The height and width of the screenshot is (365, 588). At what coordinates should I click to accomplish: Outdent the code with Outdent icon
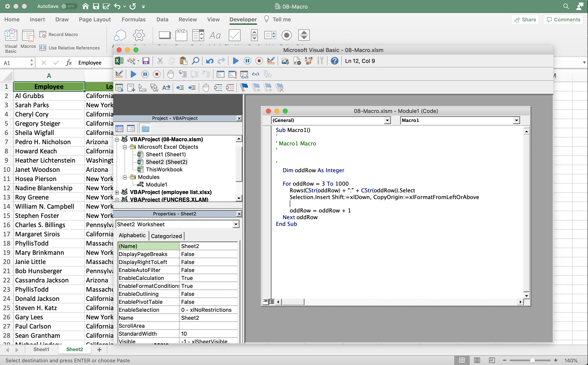tap(192, 88)
